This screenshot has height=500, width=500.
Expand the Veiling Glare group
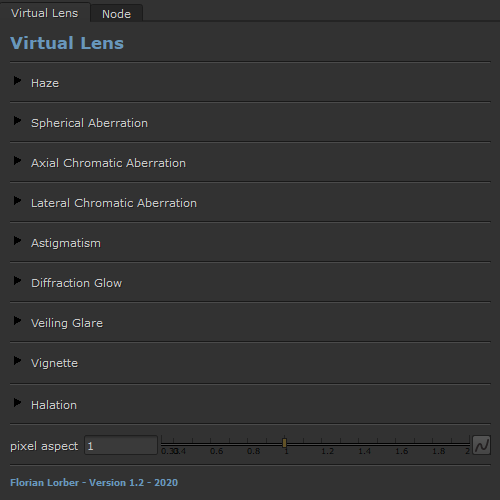(x=17, y=321)
